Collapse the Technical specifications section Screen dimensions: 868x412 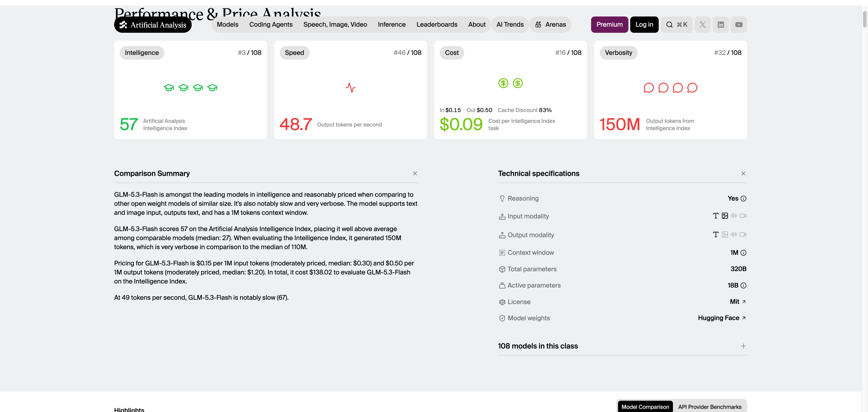pos(743,174)
